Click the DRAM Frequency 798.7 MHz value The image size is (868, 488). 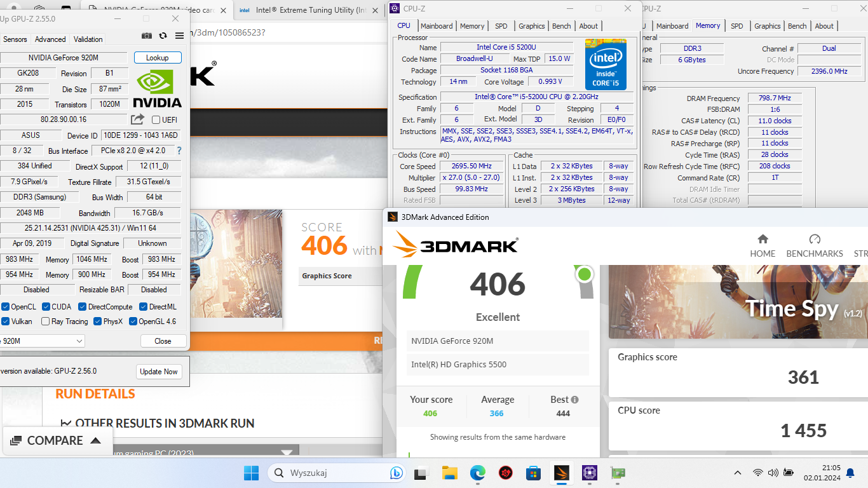(775, 98)
